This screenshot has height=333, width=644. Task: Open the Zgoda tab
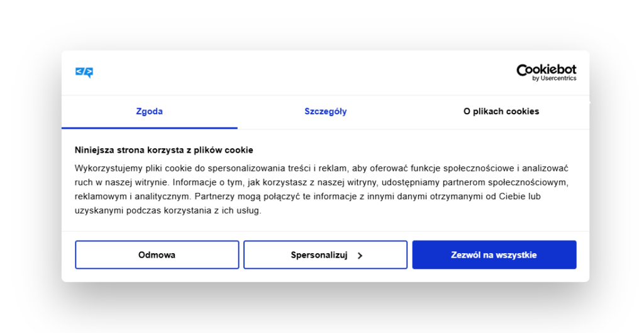coord(149,111)
